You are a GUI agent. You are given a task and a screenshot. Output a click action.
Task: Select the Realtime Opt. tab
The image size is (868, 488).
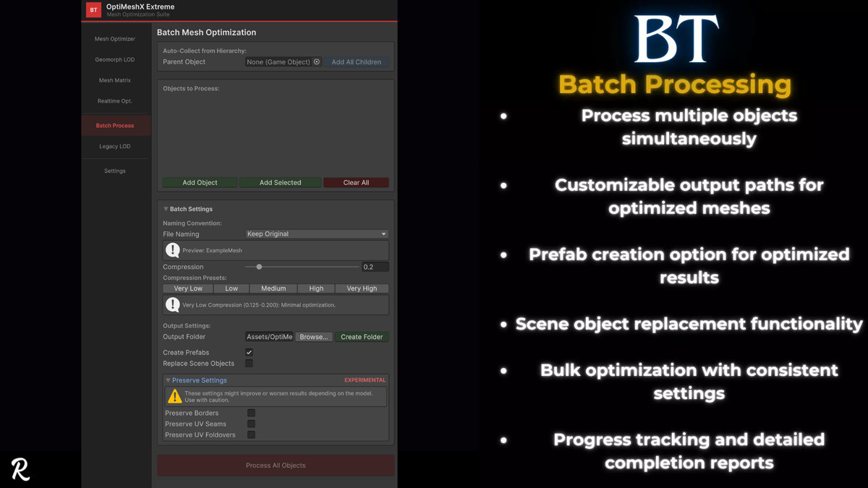[115, 101]
